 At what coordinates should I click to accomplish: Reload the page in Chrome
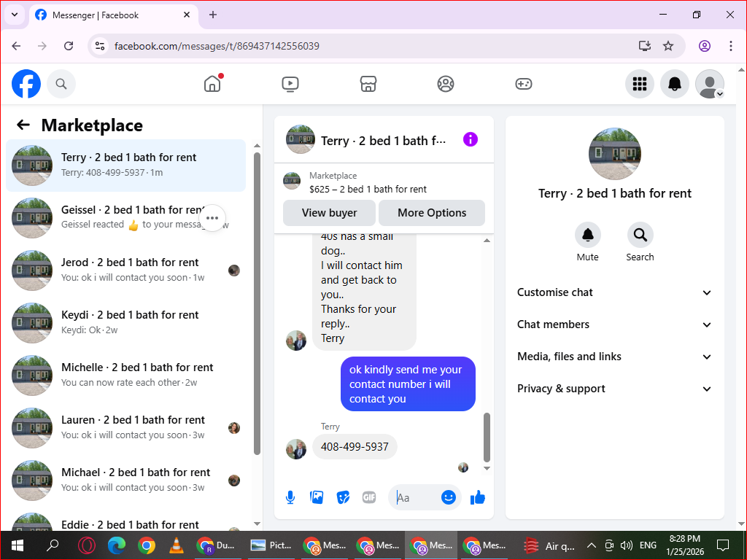click(69, 46)
